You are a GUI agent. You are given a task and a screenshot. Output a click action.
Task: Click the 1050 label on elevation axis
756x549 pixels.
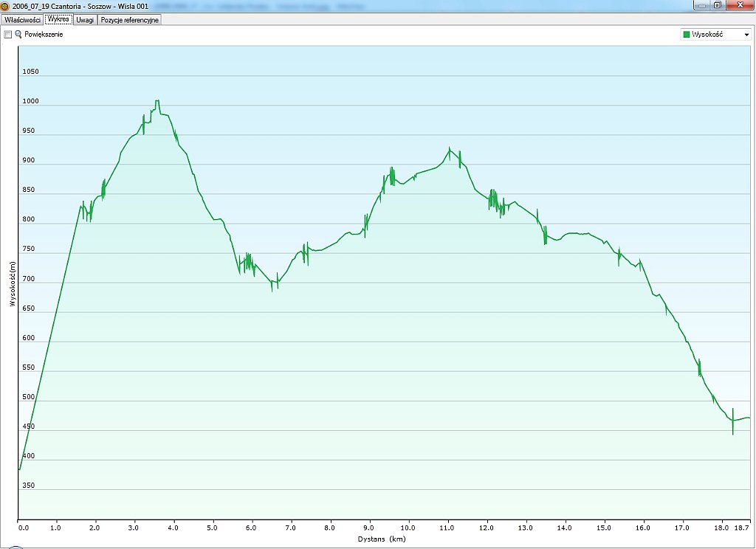click(30, 72)
